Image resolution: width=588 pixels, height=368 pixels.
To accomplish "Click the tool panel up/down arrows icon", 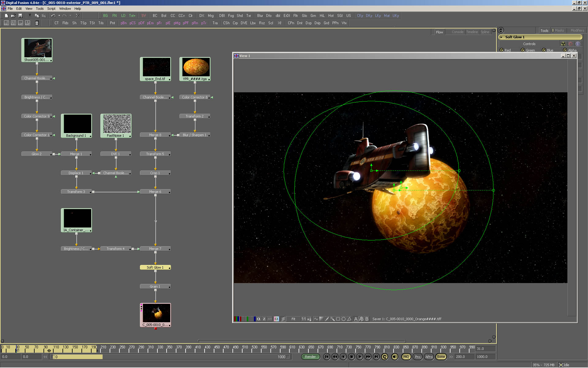I will click(501, 30).
